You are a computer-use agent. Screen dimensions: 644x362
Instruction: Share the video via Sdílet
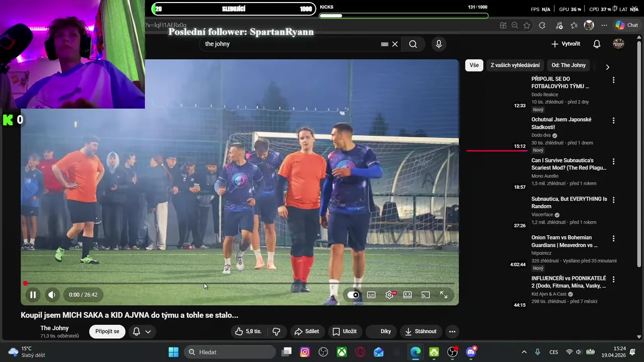point(307,331)
